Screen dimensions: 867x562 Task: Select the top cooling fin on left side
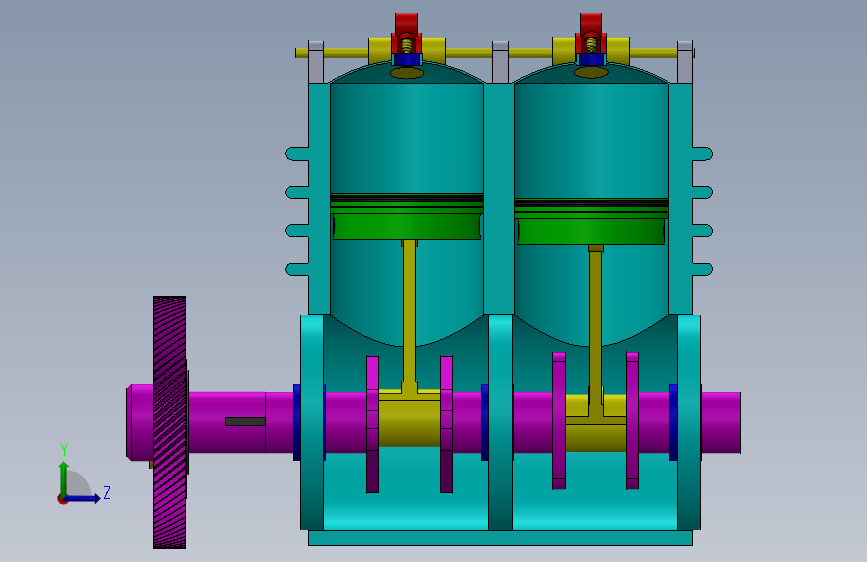click(x=297, y=154)
